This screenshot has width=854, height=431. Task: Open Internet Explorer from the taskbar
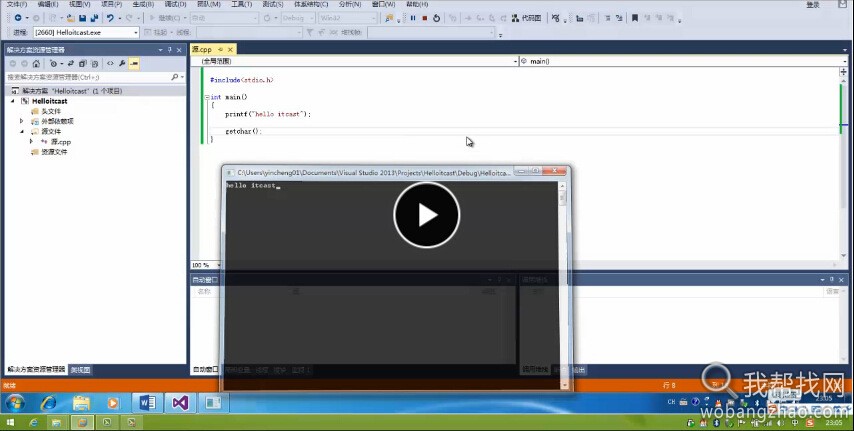click(x=48, y=403)
